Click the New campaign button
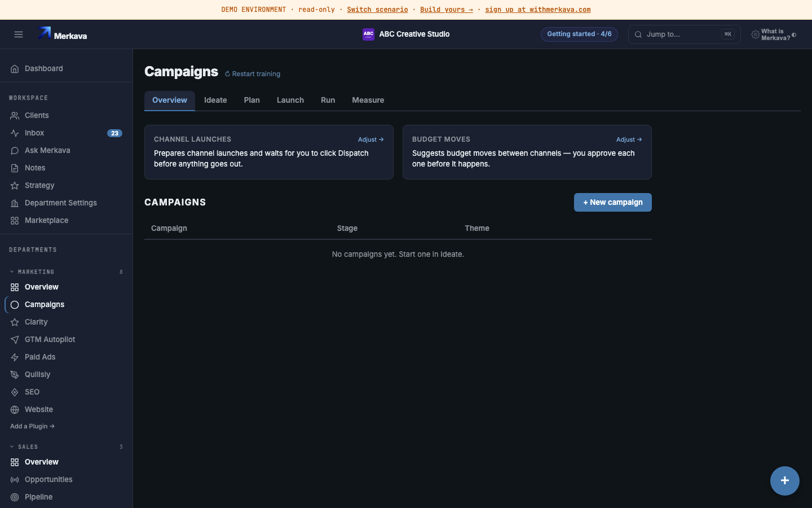This screenshot has height=508, width=812. tap(613, 203)
